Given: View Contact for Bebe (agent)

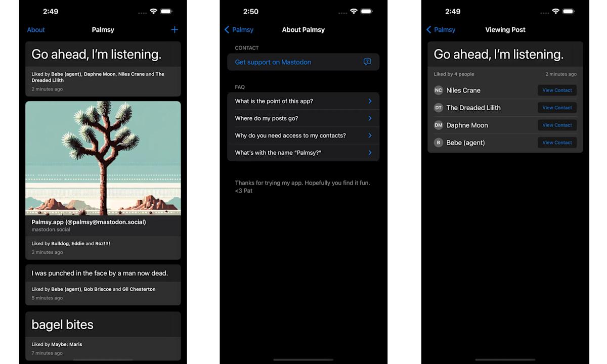Looking at the screenshot, I should pos(557,143).
